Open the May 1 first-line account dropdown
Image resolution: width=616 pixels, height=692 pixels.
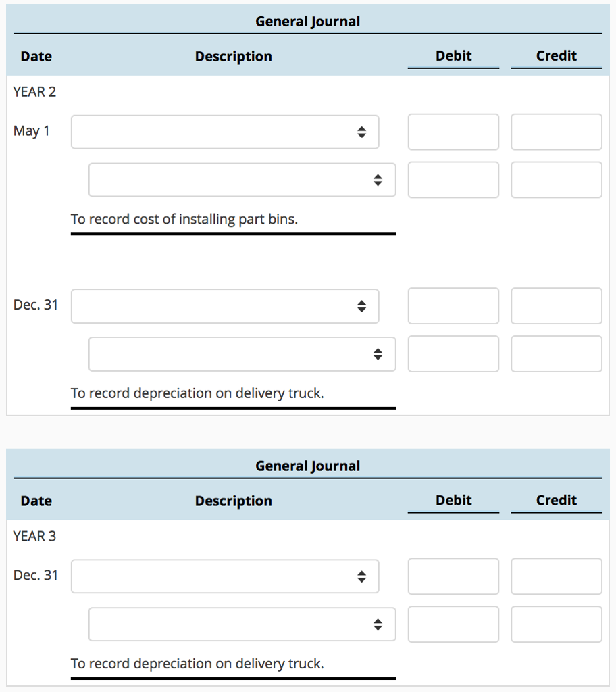click(225, 132)
